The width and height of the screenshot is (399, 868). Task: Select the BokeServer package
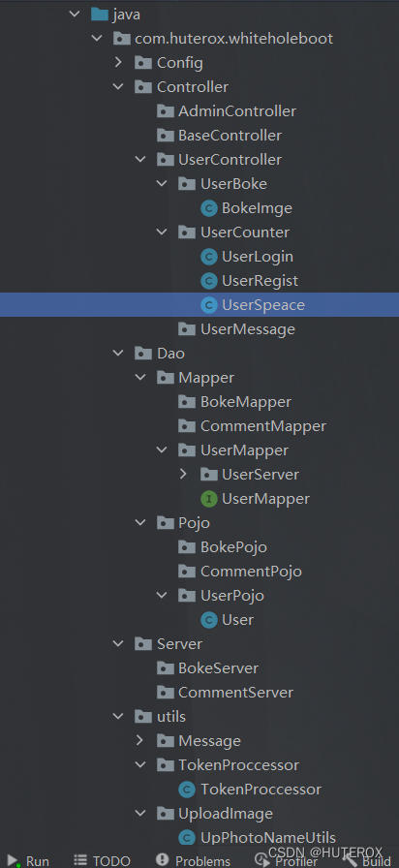point(207,668)
